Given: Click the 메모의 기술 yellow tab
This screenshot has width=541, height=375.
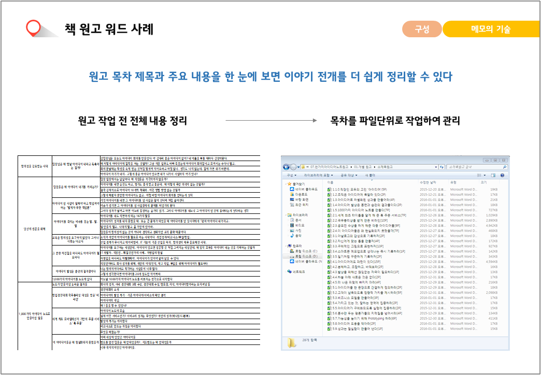Looking at the screenshot, I should pos(491,29).
